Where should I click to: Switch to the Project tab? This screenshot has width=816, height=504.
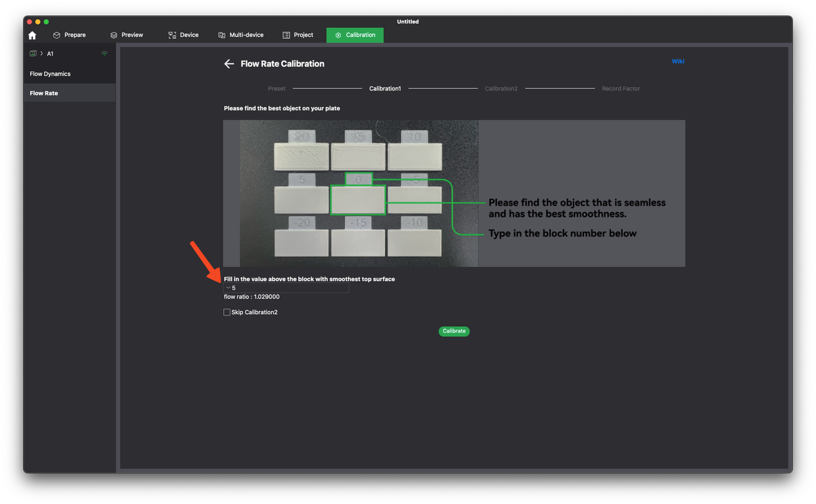coord(298,35)
